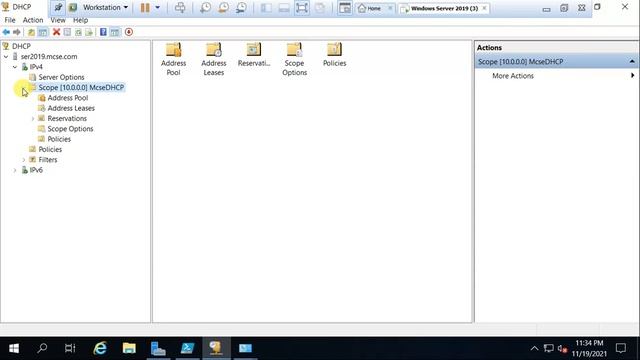Open the Scope Options icon in the center pane

tap(294, 60)
